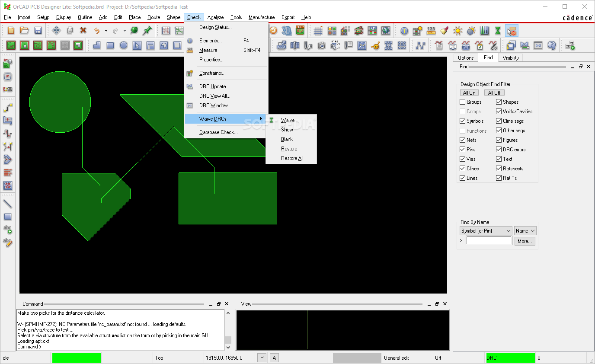The height and width of the screenshot is (364, 595).
Task: Click the P status bar button
Action: [x=261, y=358]
